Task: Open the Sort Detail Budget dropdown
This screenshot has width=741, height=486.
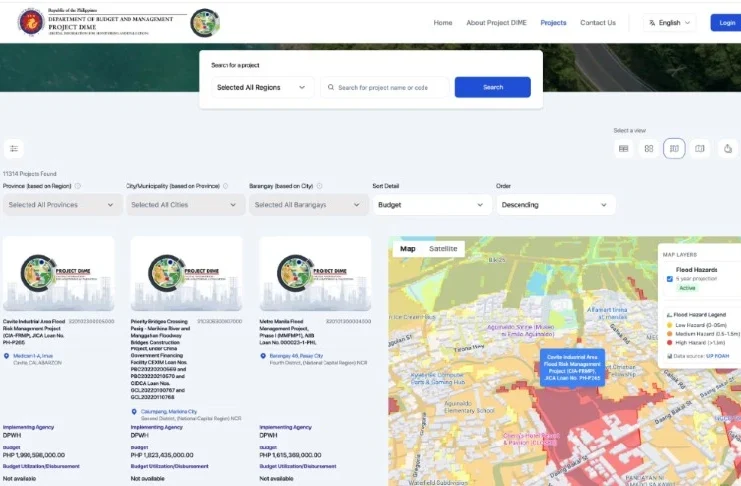Action: 432,205
